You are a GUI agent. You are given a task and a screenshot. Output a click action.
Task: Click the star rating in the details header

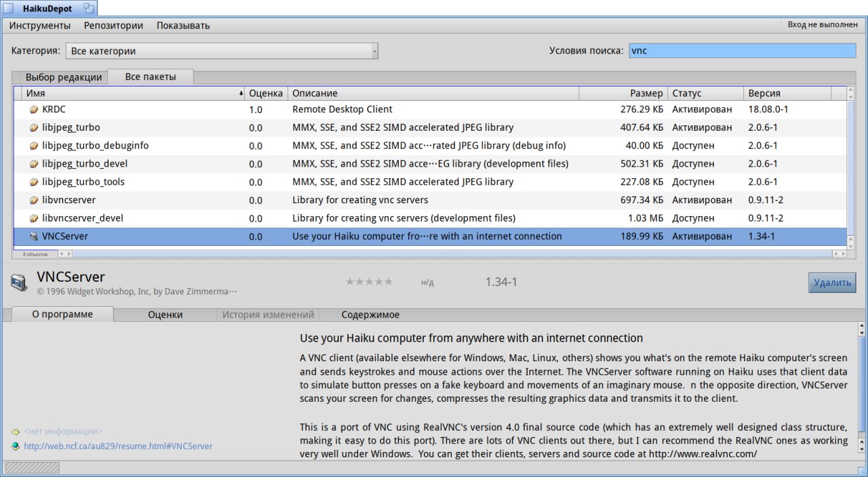tap(369, 282)
